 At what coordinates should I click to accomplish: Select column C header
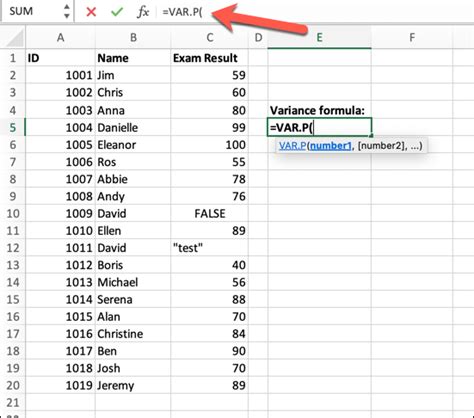210,38
